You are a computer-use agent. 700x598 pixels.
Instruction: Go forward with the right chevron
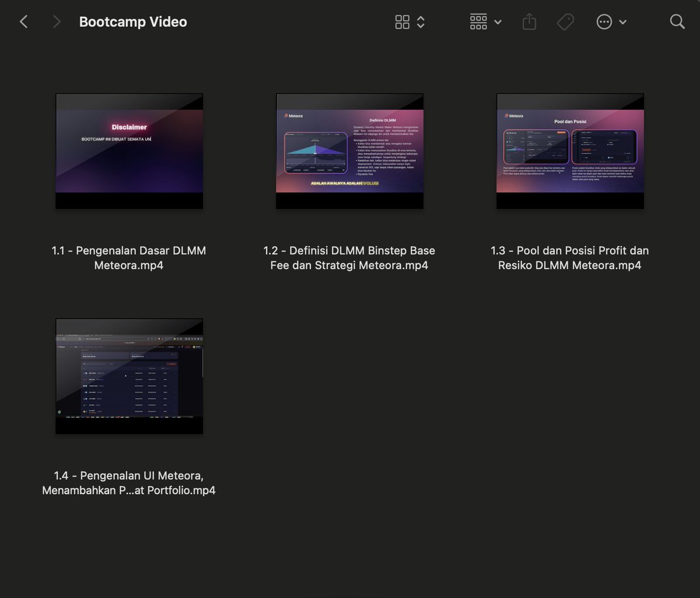click(x=57, y=22)
